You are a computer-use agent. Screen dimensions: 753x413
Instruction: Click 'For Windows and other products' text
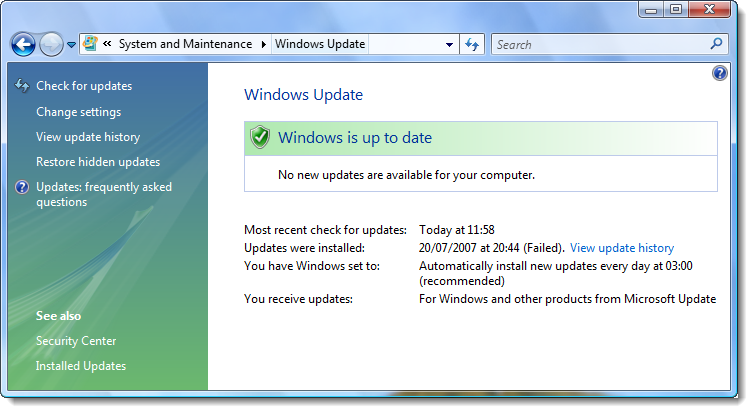pos(567,299)
